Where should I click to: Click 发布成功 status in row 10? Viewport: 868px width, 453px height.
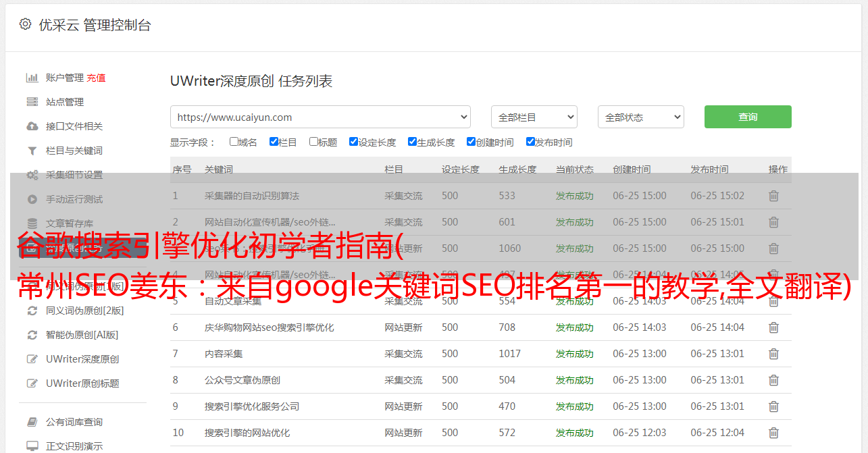pyautogui.click(x=575, y=433)
